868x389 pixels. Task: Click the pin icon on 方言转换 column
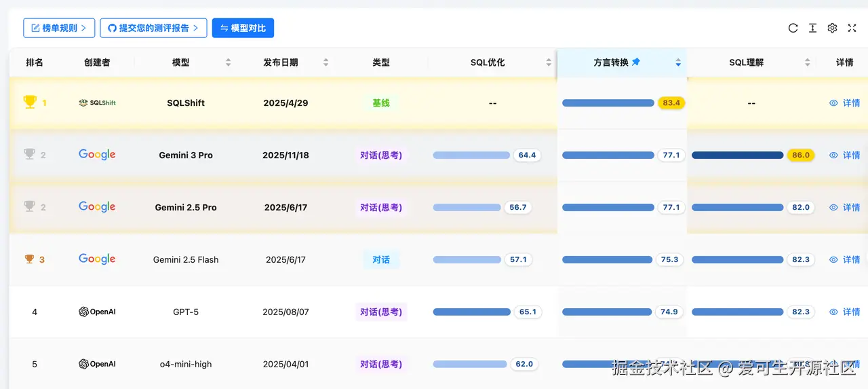pyautogui.click(x=636, y=62)
